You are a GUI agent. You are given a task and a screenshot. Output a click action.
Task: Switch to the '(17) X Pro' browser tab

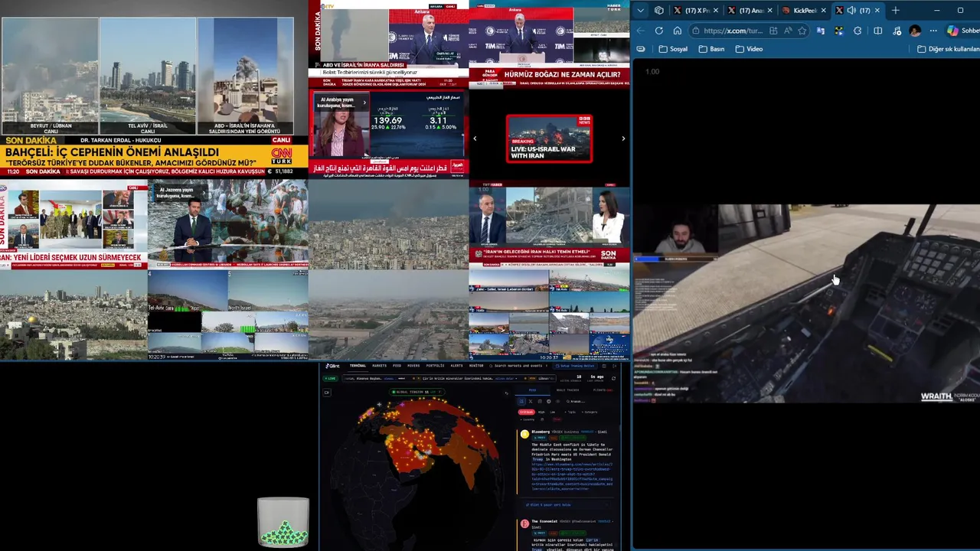(696, 11)
